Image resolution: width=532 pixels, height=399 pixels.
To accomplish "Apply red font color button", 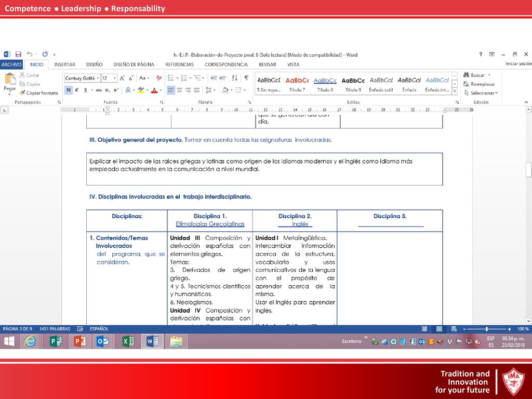I will [x=154, y=90].
